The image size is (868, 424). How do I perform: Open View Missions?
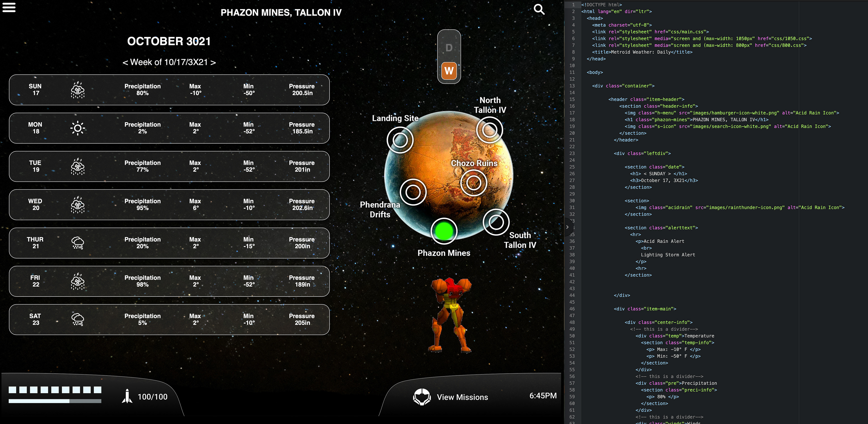pyautogui.click(x=462, y=397)
